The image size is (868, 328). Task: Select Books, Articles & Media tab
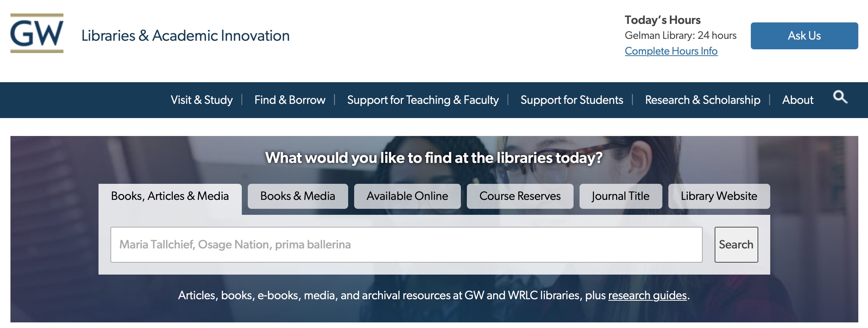click(x=170, y=196)
